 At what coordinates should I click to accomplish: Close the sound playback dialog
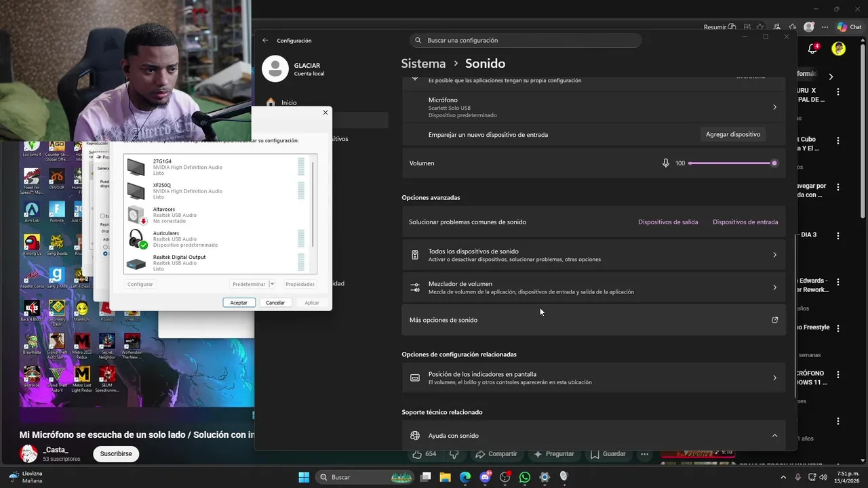[x=325, y=113]
